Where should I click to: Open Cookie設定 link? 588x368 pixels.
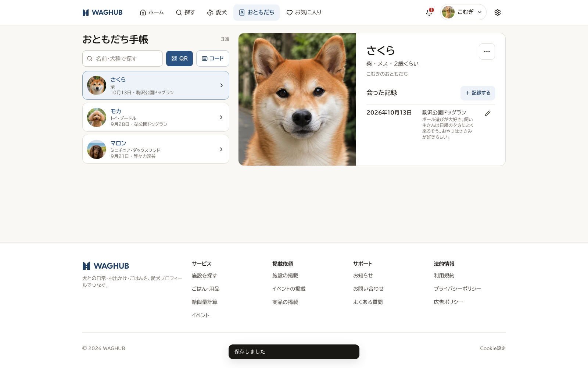click(x=493, y=348)
